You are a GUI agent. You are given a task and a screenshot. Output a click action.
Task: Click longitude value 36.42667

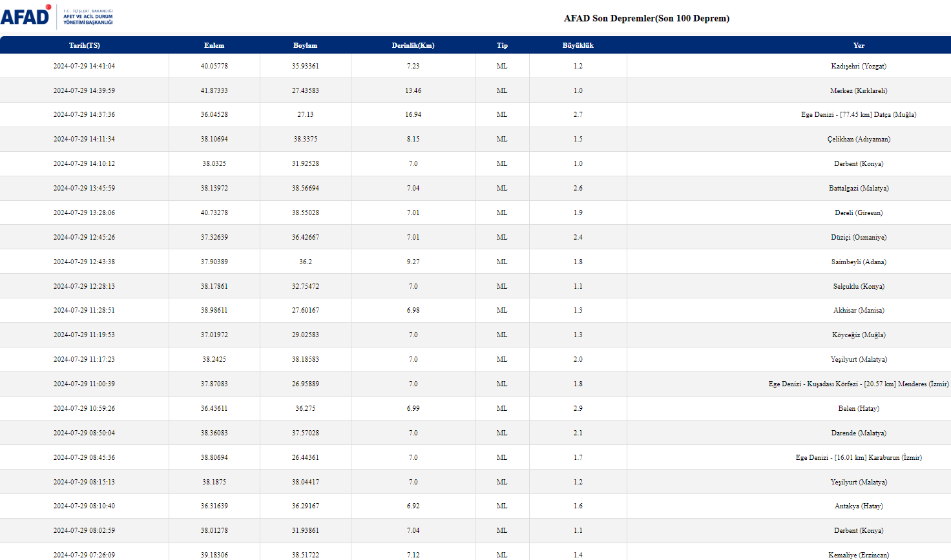[x=306, y=237]
